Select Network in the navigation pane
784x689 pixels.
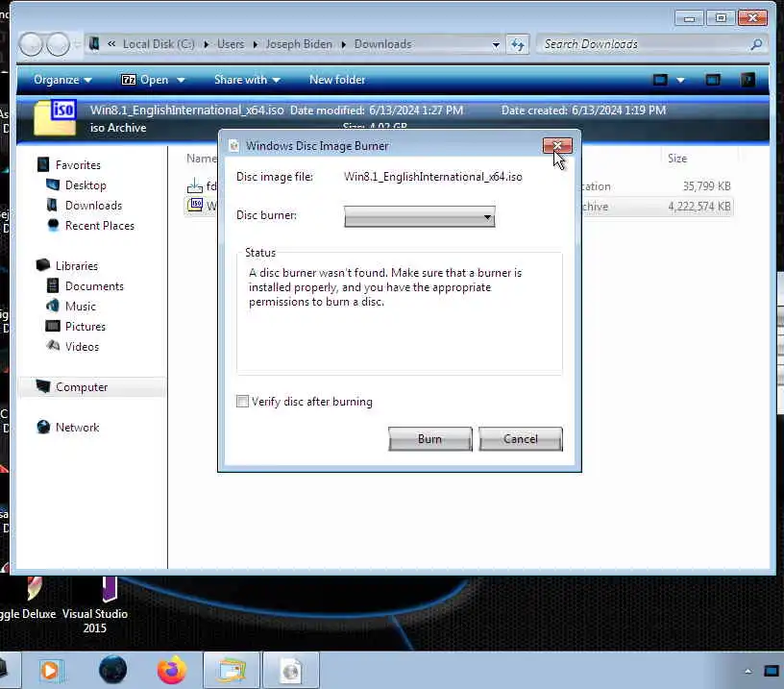pyautogui.click(x=77, y=427)
